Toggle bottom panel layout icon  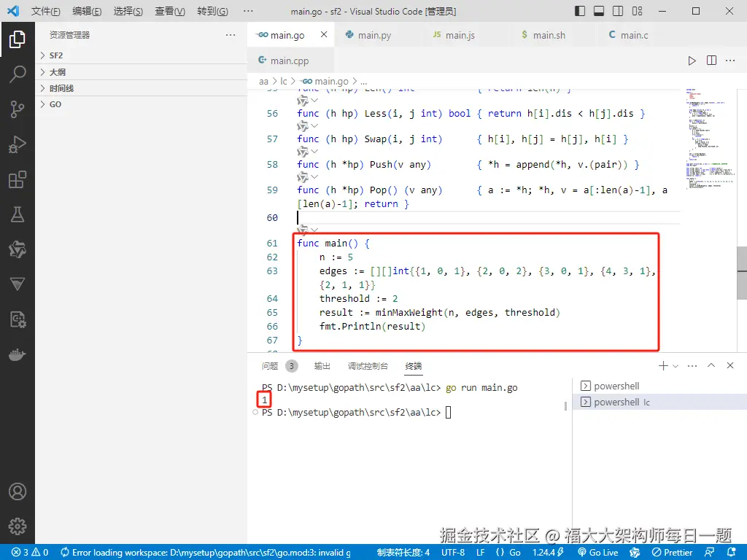[599, 11]
